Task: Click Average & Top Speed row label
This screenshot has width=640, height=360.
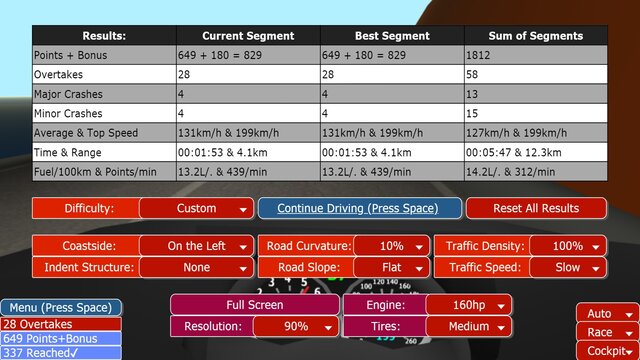Action: 104,133
